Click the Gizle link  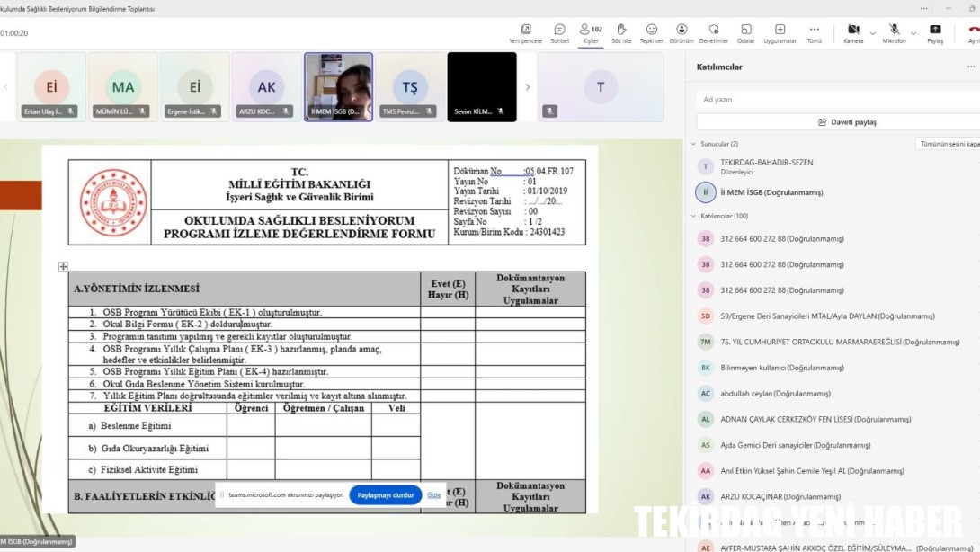pos(433,495)
